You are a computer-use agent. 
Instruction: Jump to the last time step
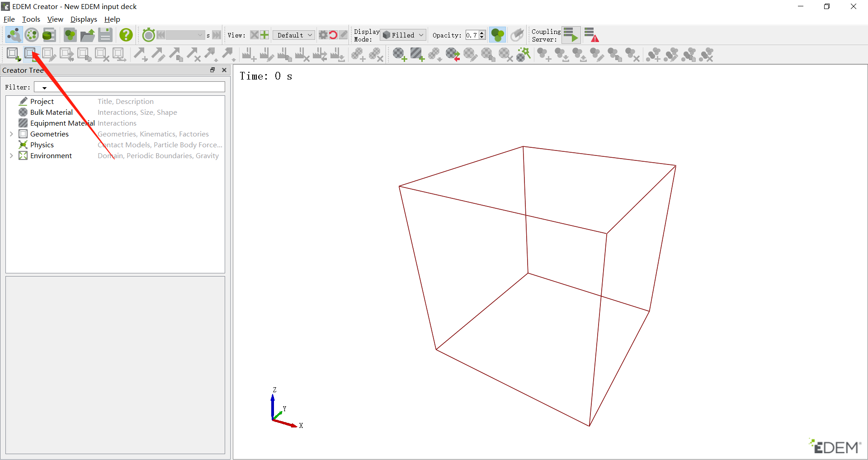(217, 35)
